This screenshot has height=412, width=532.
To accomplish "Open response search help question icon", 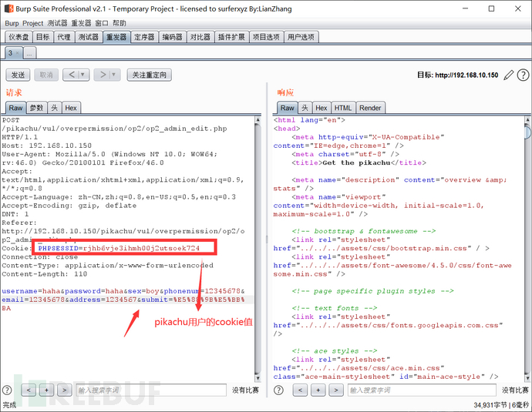I will (x=278, y=390).
